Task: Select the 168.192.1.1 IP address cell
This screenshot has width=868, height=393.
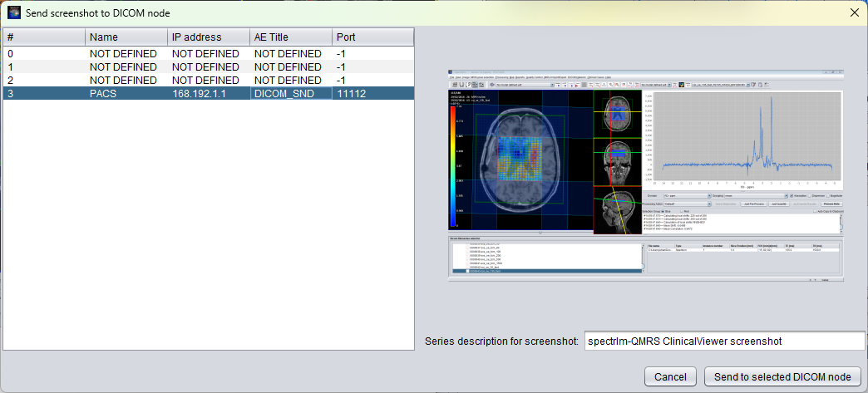Action: tap(208, 94)
